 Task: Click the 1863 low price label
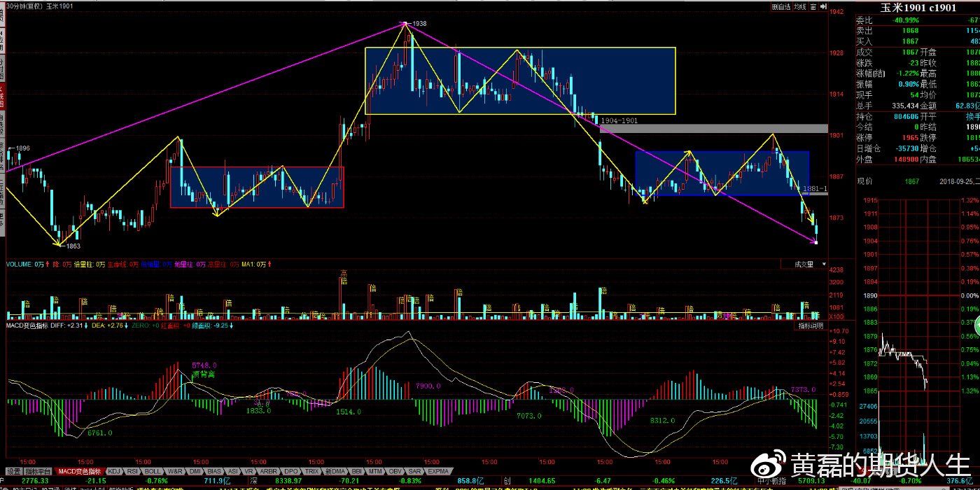(x=73, y=246)
